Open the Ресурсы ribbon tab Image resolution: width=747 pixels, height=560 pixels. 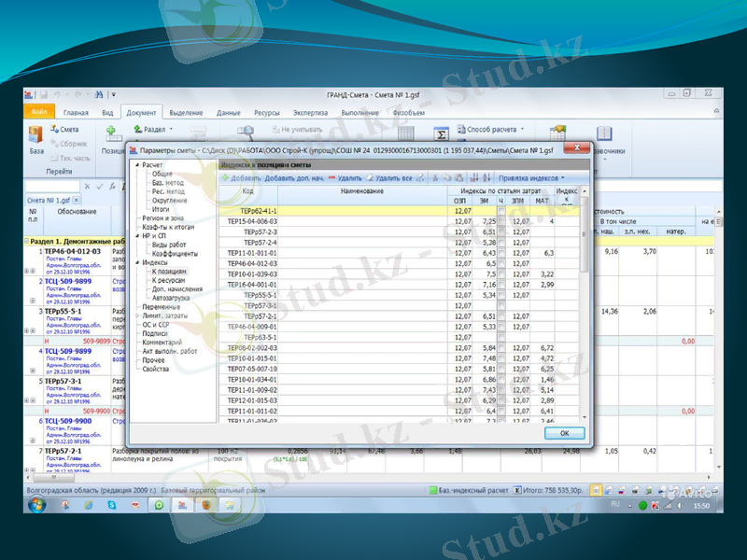pos(266,112)
